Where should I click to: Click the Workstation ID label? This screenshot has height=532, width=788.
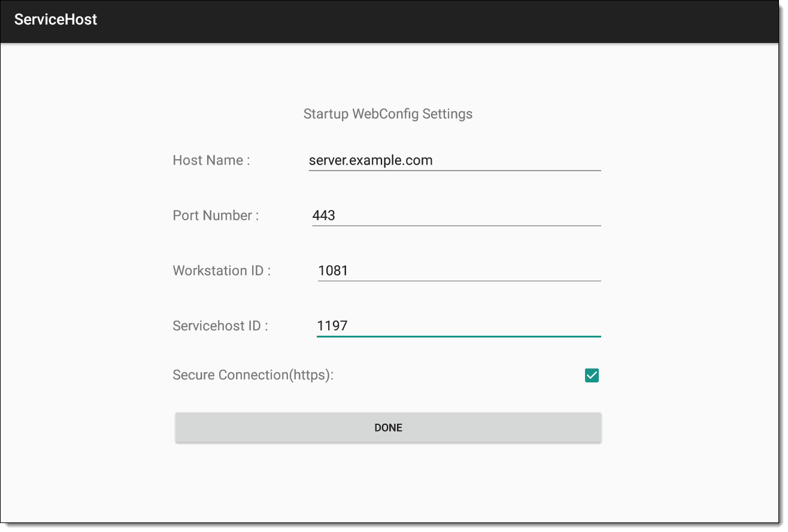pyautogui.click(x=222, y=270)
